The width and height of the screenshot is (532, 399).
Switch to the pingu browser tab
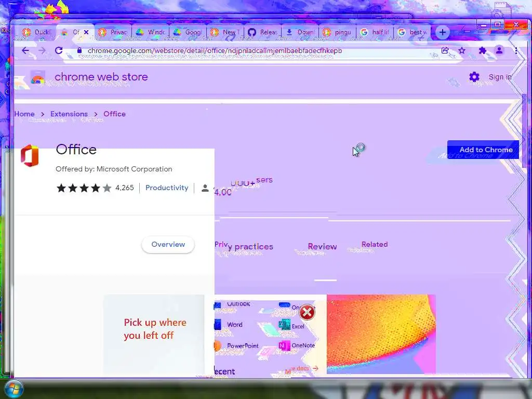point(337,32)
